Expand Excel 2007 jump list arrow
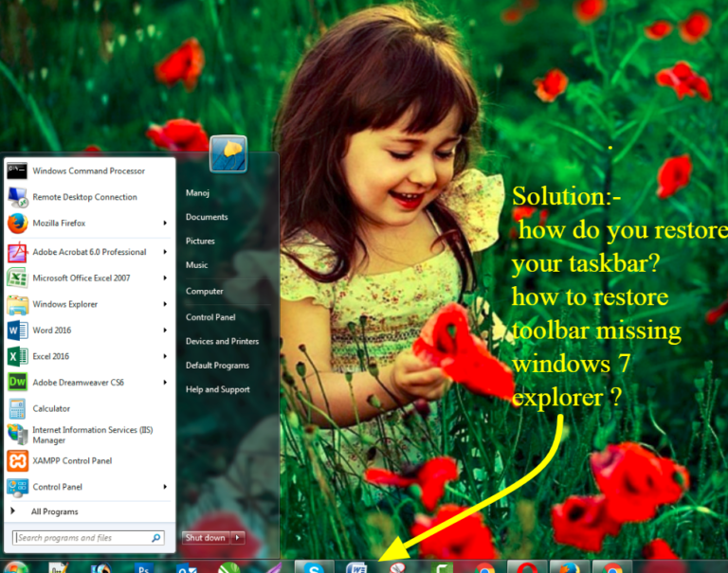728x573 pixels. tap(165, 278)
